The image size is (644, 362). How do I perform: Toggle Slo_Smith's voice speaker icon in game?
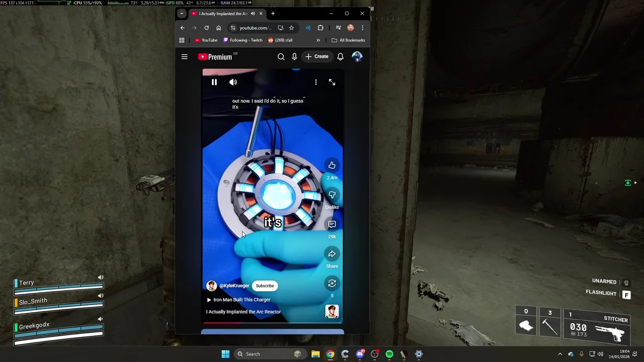101,296
